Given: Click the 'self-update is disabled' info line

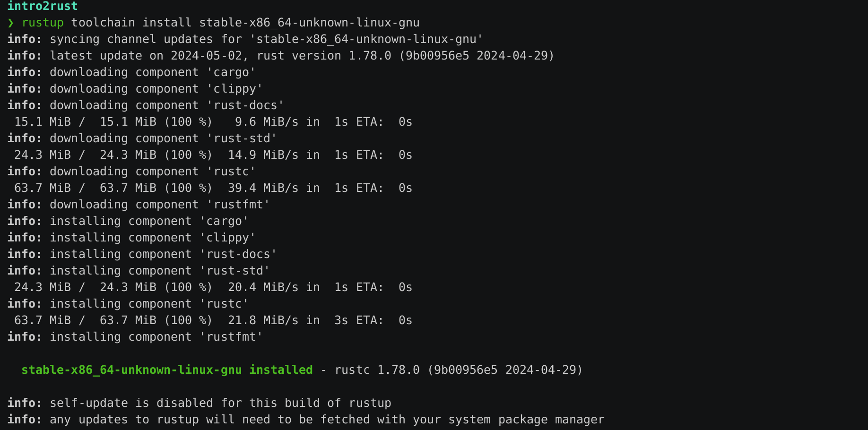Looking at the screenshot, I should click(199, 403).
